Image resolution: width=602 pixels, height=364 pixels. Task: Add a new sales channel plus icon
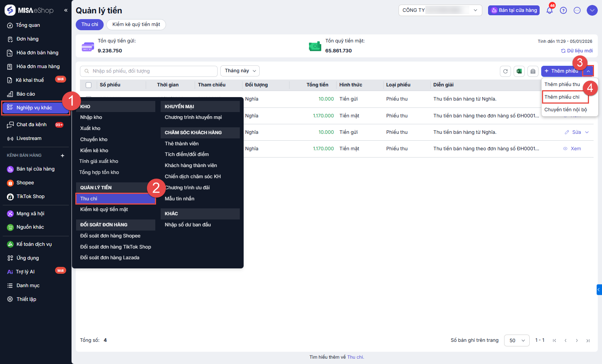pos(62,156)
